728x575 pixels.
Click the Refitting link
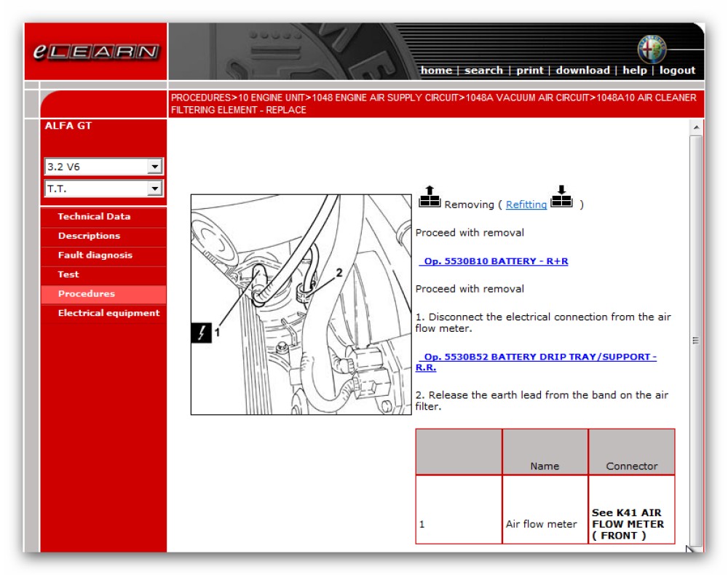pos(526,205)
